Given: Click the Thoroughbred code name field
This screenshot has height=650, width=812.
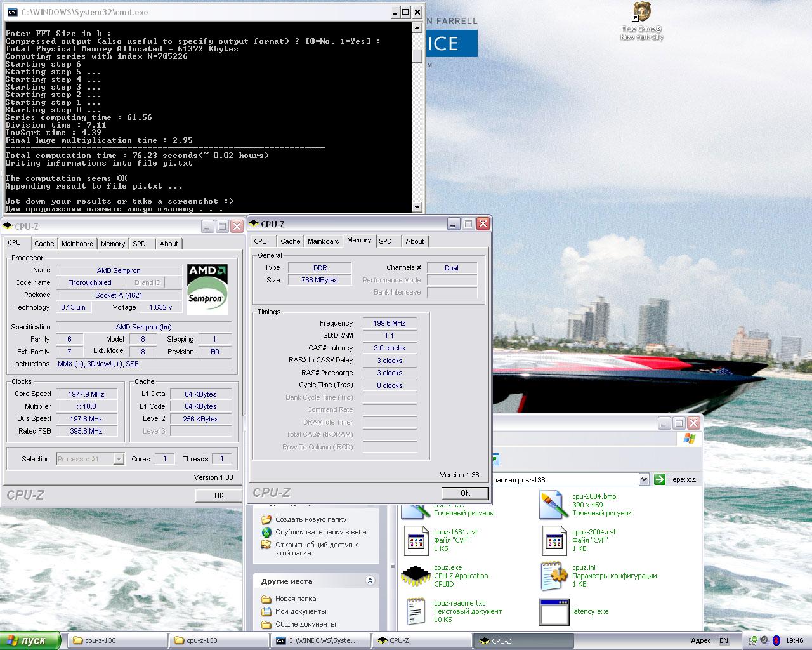Looking at the screenshot, I should click(x=90, y=282).
